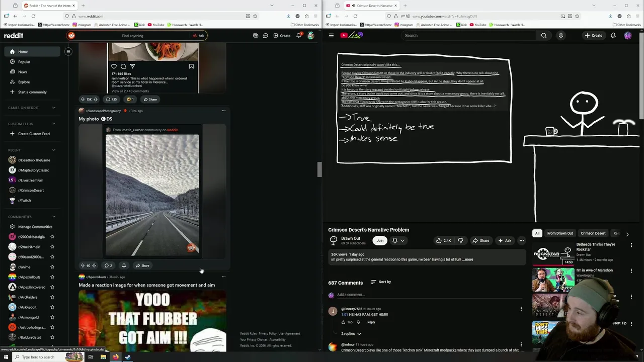Select the All chip
This screenshot has height=362, width=644.
coord(537,233)
